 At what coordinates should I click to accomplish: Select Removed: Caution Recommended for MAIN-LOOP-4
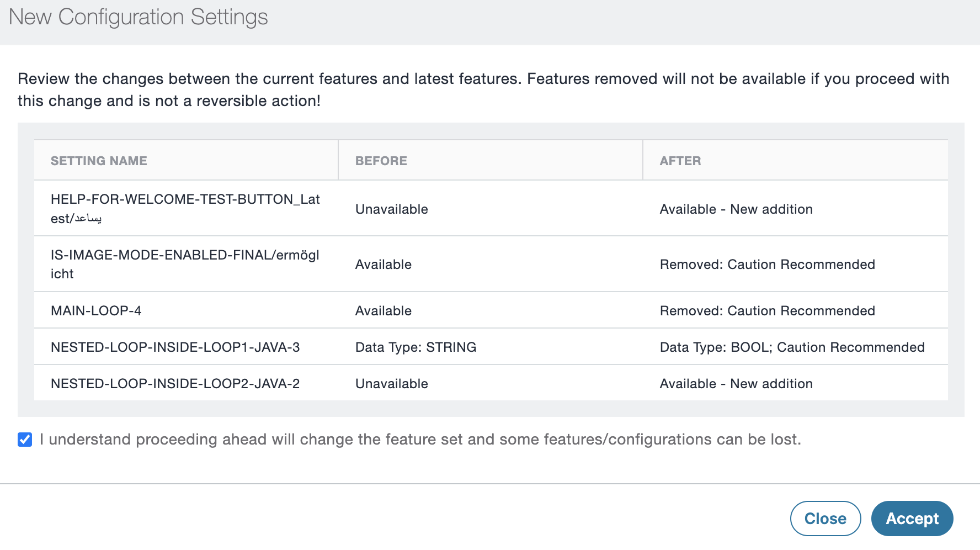pos(767,310)
